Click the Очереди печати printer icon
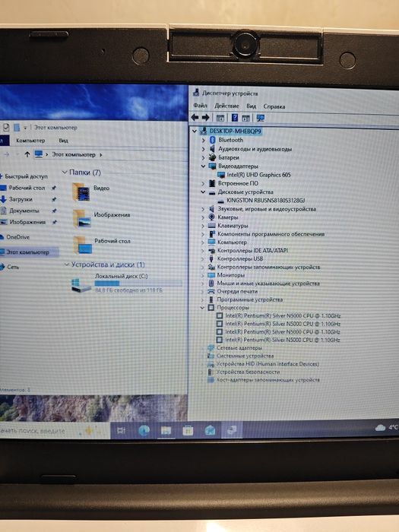 [x=211, y=291]
